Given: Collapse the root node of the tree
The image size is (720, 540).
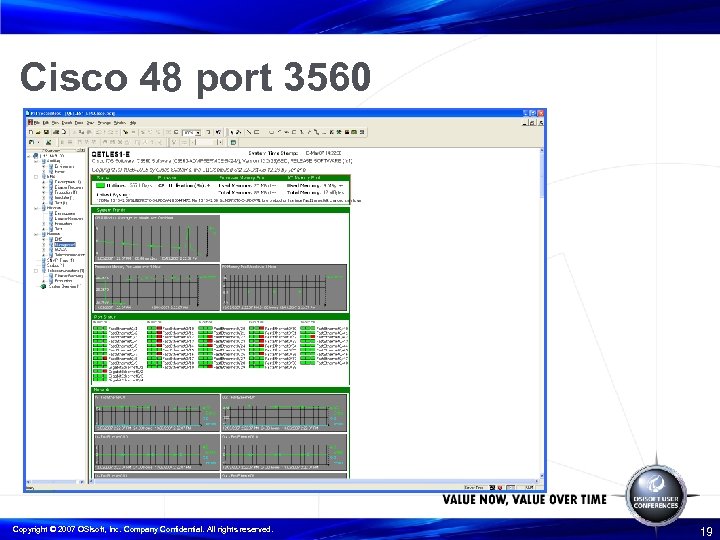Looking at the screenshot, I should coord(29,156).
